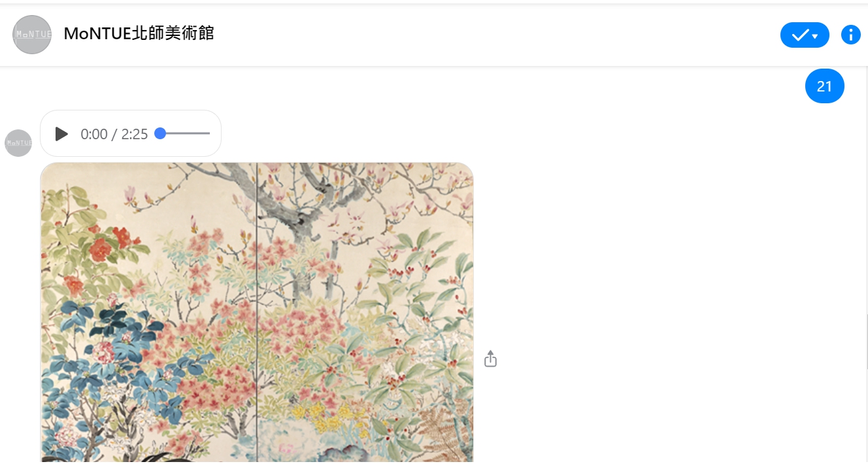Click the chat scrollbar on right edge

pyautogui.click(x=866, y=340)
